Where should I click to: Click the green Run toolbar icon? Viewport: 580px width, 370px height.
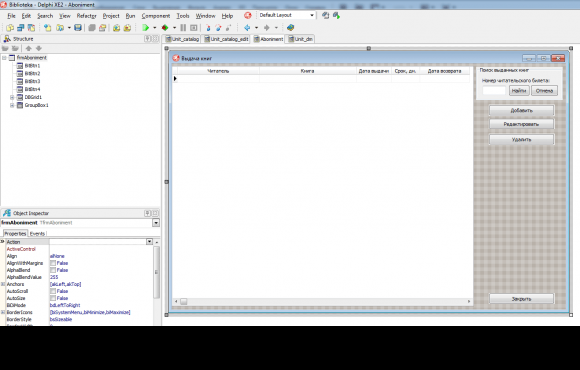pyautogui.click(x=145, y=28)
